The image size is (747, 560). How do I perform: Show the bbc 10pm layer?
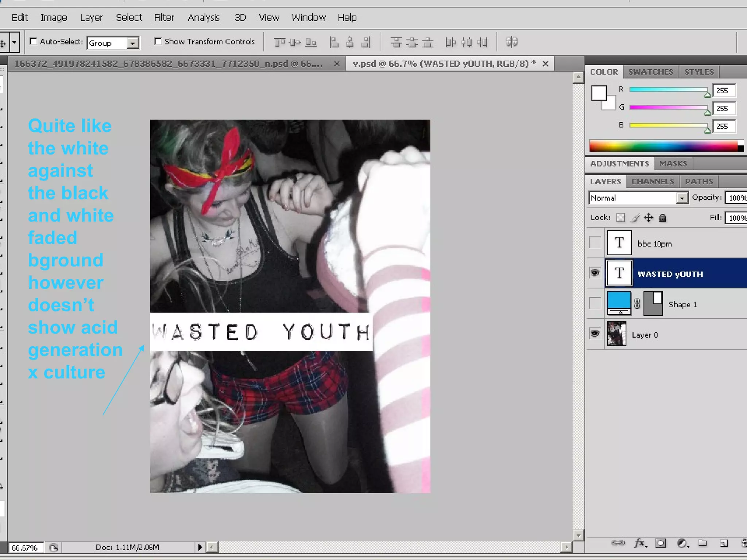click(x=595, y=242)
